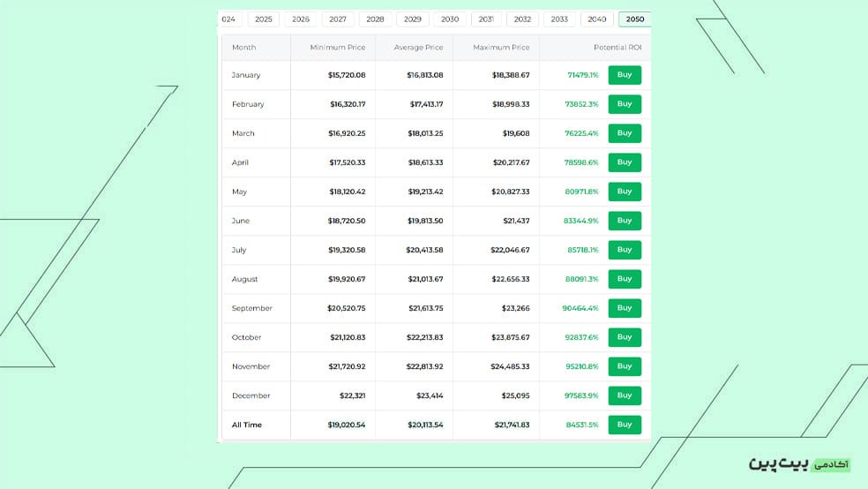This screenshot has width=868, height=489.
Task: Go to the 2025 year tab
Action: pyautogui.click(x=263, y=19)
